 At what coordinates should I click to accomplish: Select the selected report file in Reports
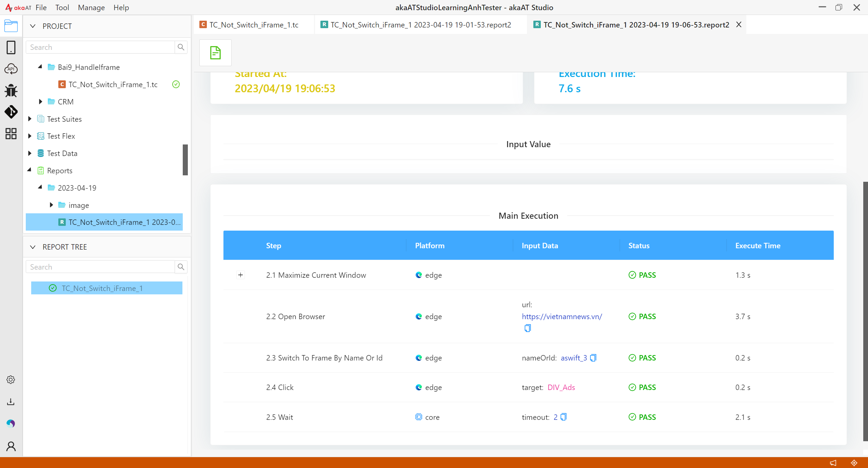[x=104, y=222]
